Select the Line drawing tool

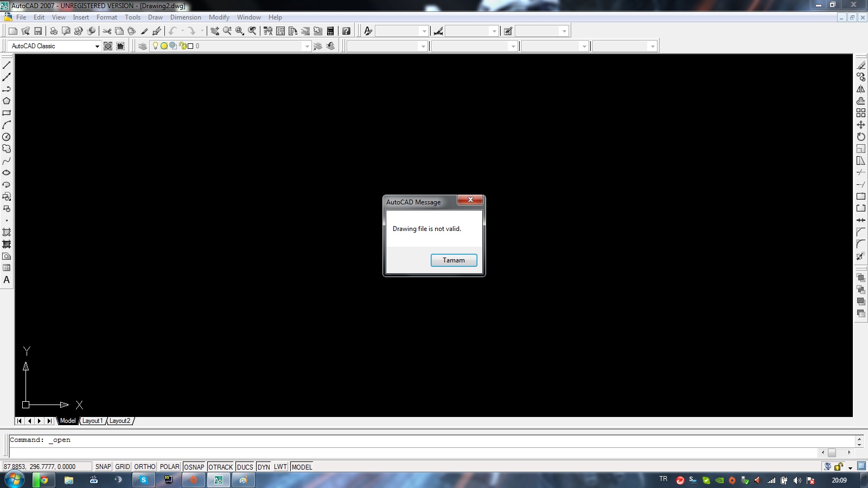[x=7, y=65]
